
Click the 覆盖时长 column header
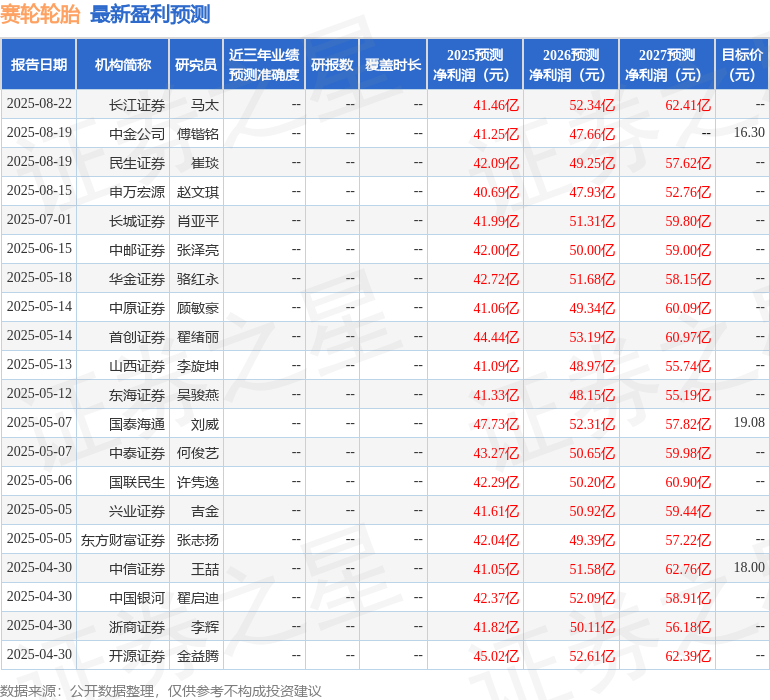[393, 65]
